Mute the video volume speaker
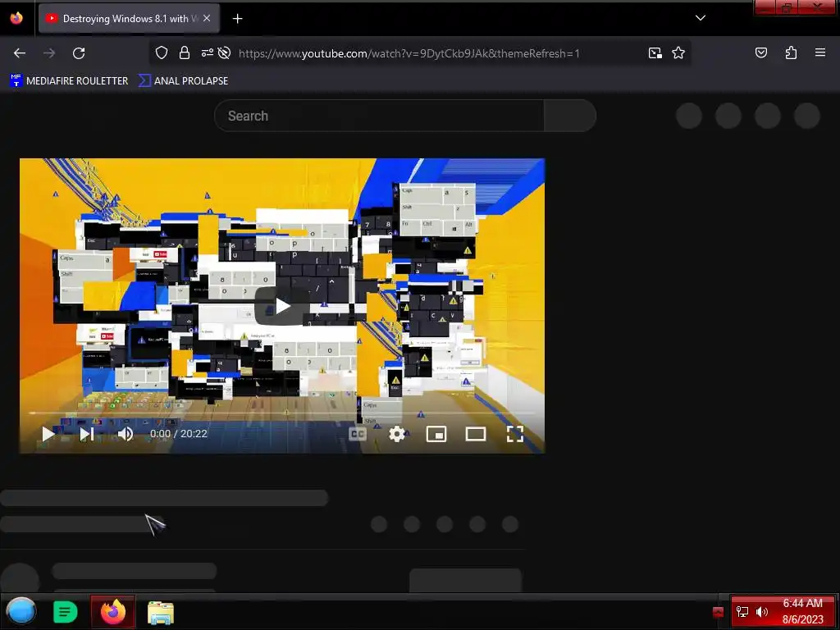840x630 pixels. coord(126,434)
